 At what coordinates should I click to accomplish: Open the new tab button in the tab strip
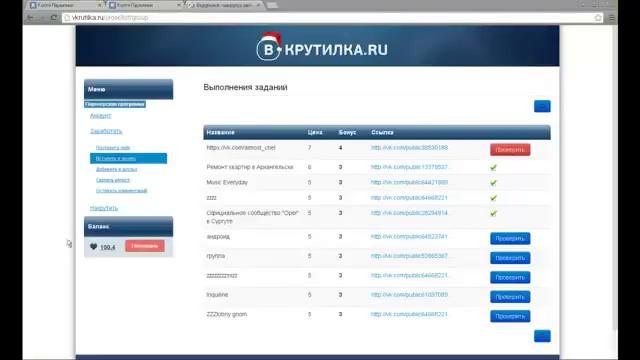(271, 5)
